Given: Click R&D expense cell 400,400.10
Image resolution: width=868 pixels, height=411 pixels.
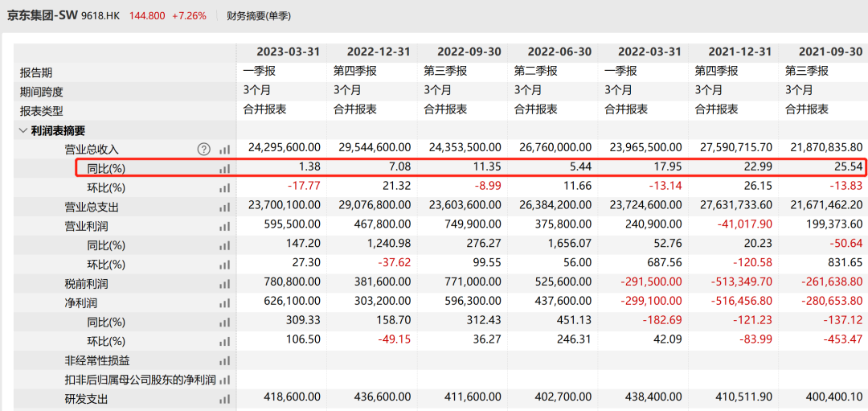Looking at the screenshot, I should coord(833,397).
